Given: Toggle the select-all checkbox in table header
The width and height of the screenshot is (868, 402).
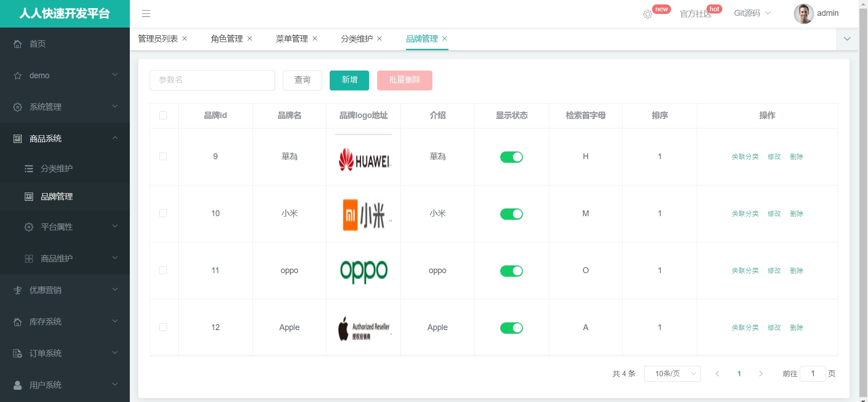Looking at the screenshot, I should pos(163,115).
